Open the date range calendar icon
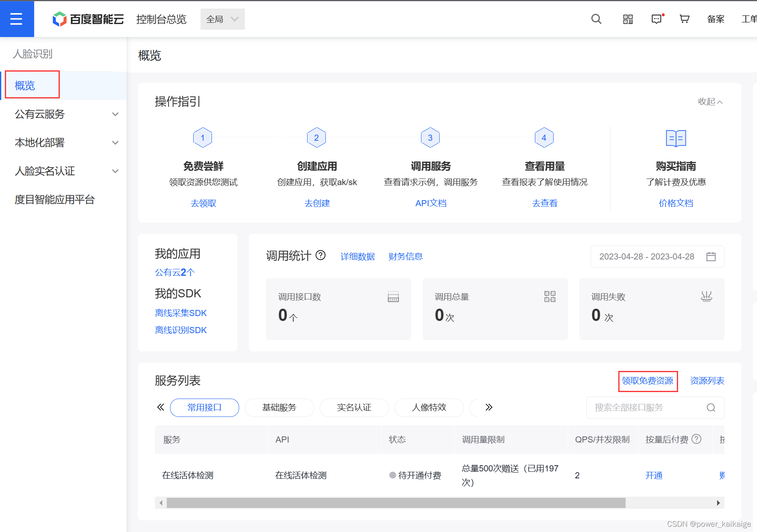 pos(711,257)
